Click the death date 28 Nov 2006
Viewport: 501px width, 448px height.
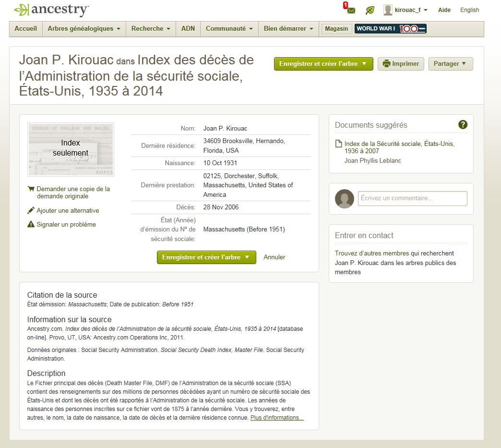point(221,207)
